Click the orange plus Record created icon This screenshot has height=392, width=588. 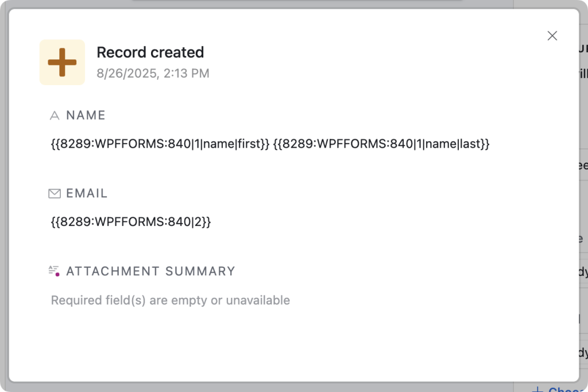[x=62, y=62]
